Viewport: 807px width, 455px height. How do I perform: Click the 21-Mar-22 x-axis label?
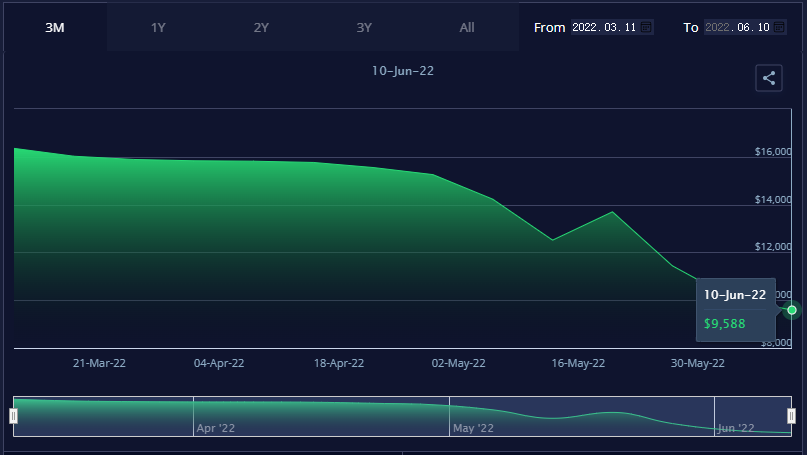point(98,363)
